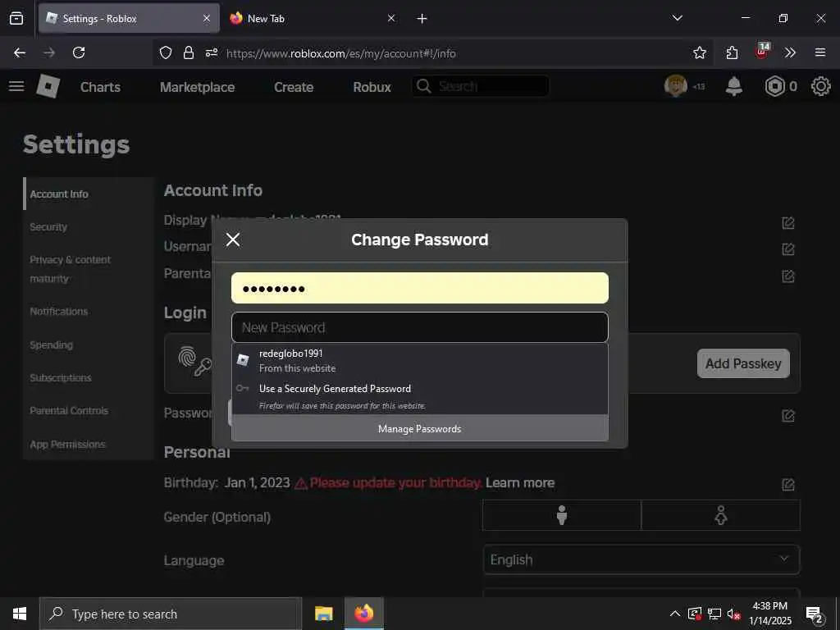The height and width of the screenshot is (630, 840).
Task: Edit the Birthday
Action: click(788, 485)
